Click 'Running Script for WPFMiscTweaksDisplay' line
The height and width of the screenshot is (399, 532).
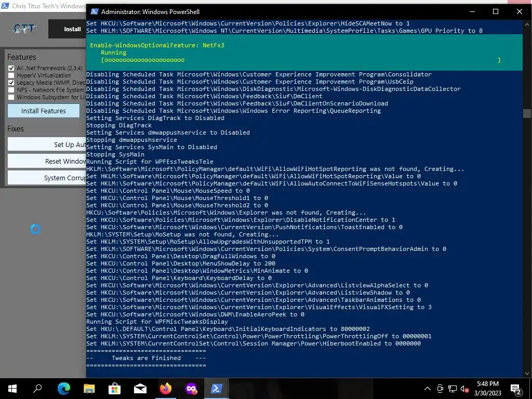pyautogui.click(x=157, y=322)
